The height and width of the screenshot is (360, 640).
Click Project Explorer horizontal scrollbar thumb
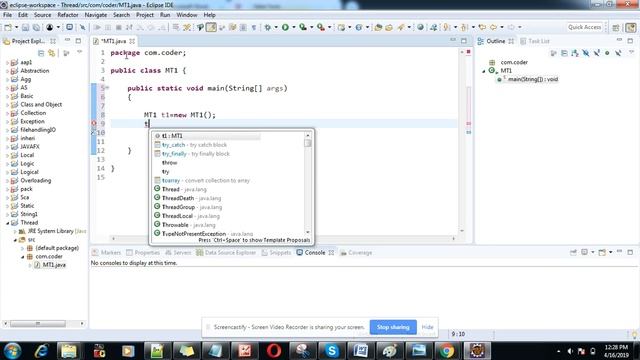(x=38, y=324)
